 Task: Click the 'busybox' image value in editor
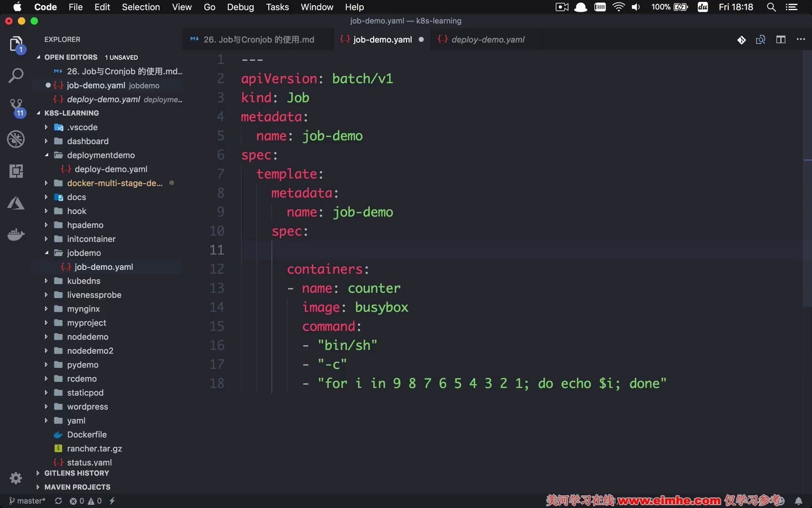tap(382, 307)
